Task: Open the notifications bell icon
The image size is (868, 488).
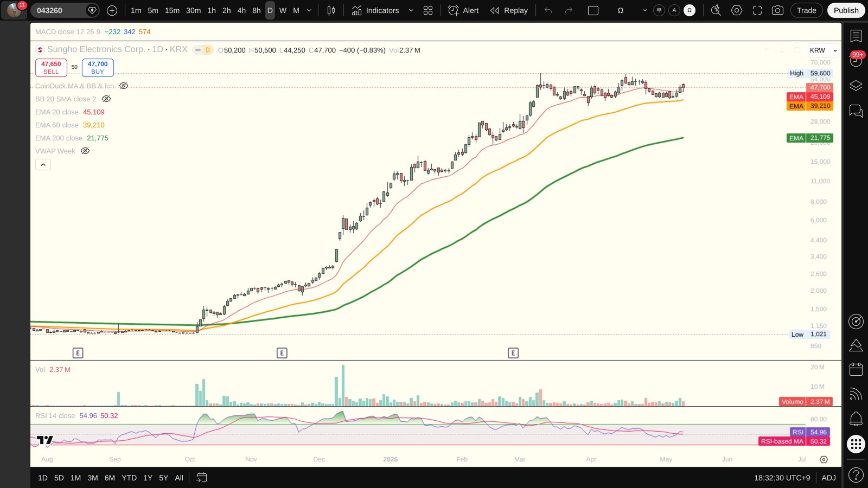Action: click(x=856, y=419)
